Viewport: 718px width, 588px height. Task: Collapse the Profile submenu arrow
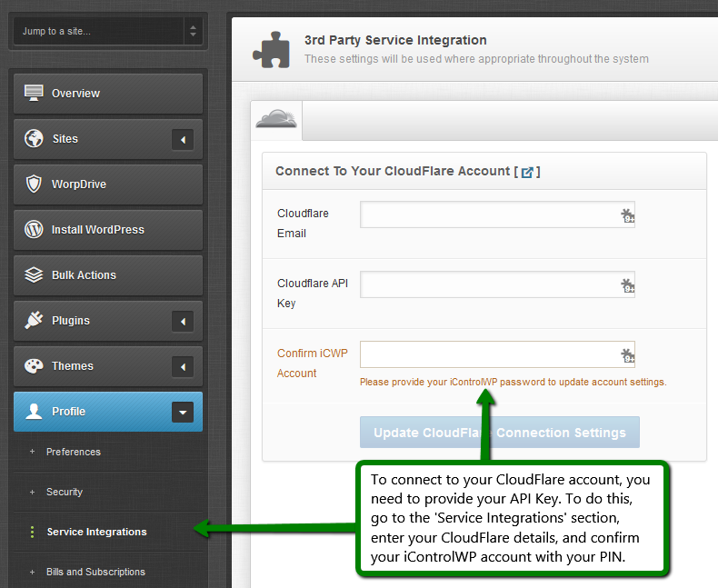point(183,412)
